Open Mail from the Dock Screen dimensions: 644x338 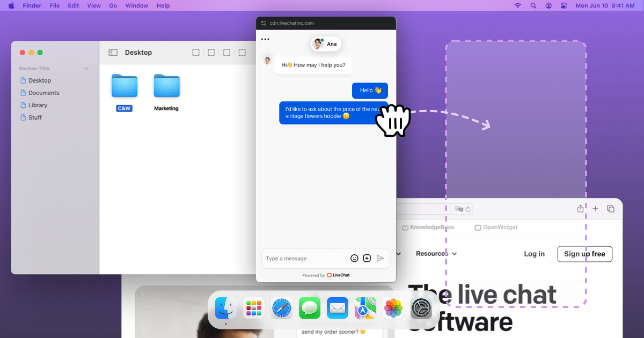(x=338, y=308)
